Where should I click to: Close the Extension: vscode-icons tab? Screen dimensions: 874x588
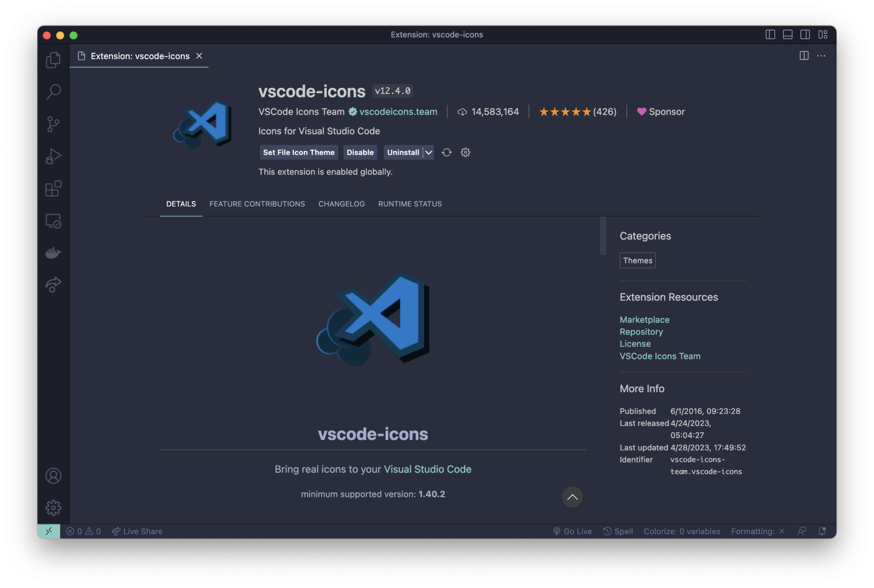click(199, 56)
